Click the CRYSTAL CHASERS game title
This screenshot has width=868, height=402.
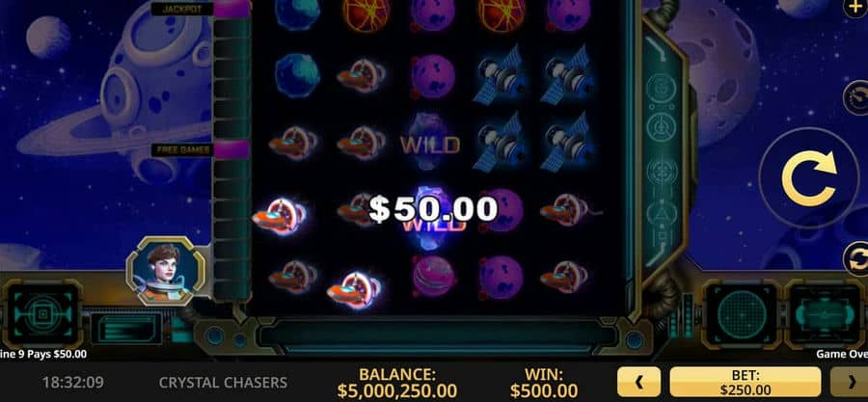pyautogui.click(x=223, y=382)
